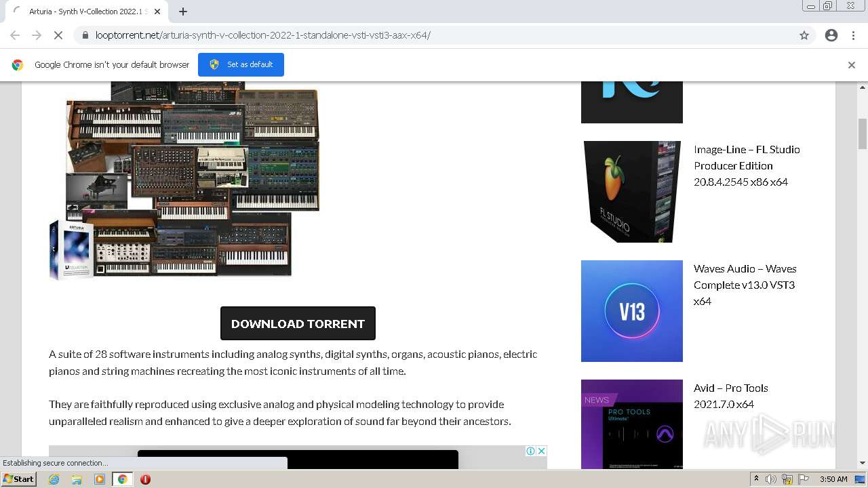868x488 pixels.
Task: Open the network tray icon
Action: click(x=787, y=479)
